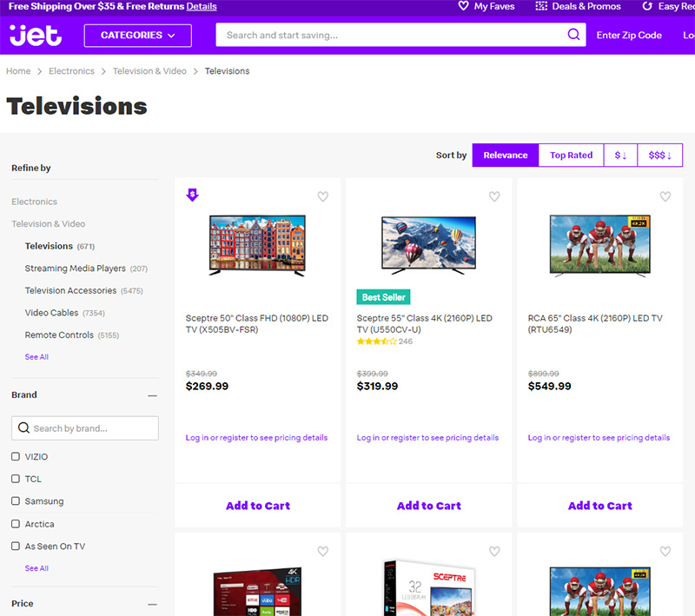Screen dimensions: 695x616
Task: Add RCA 65" TV to cart
Action: (x=600, y=506)
